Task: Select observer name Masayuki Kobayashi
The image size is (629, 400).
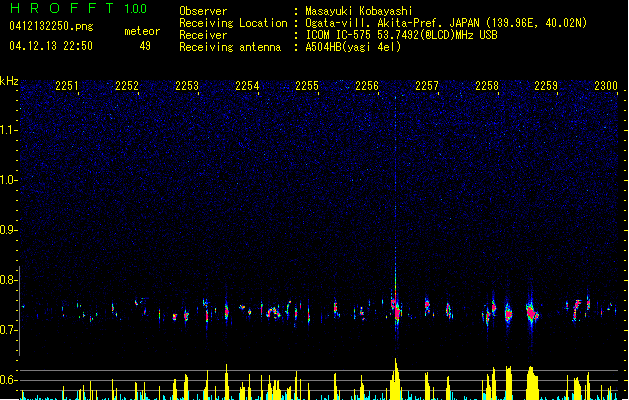Action: pos(359,11)
